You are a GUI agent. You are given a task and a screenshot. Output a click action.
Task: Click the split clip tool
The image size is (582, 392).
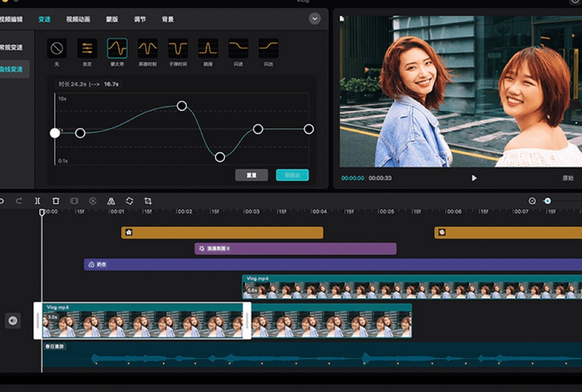37,200
